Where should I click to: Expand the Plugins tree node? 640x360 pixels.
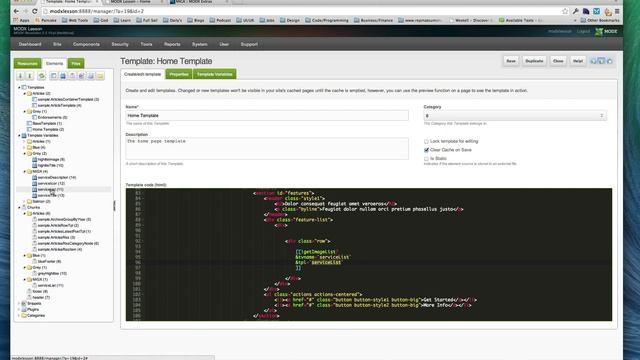19,309
